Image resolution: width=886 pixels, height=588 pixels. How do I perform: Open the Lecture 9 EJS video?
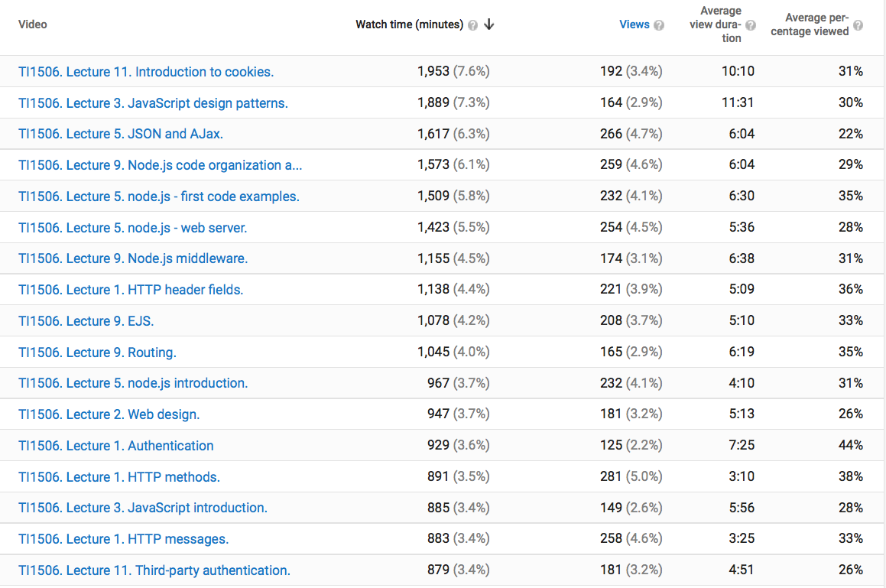coord(86,321)
